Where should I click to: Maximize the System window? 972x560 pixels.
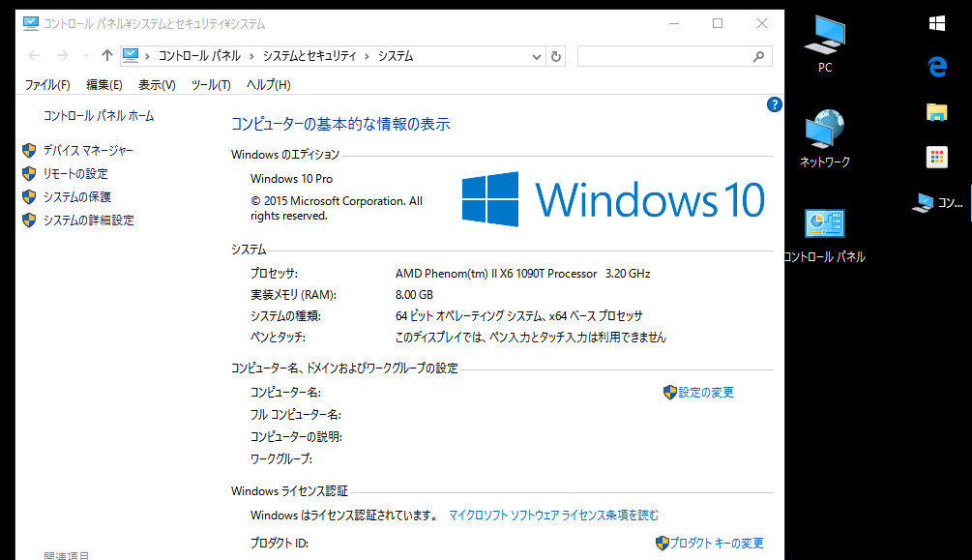pyautogui.click(x=718, y=23)
